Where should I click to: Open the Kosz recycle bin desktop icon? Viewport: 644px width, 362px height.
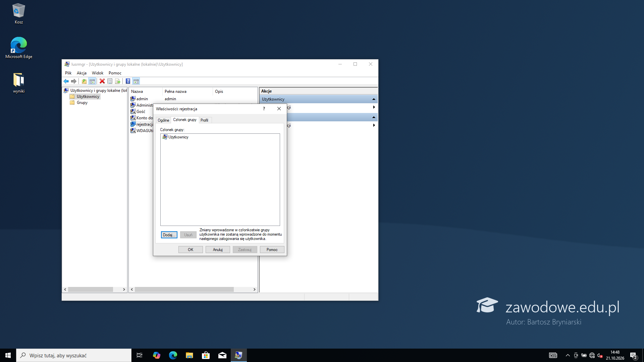click(x=19, y=14)
